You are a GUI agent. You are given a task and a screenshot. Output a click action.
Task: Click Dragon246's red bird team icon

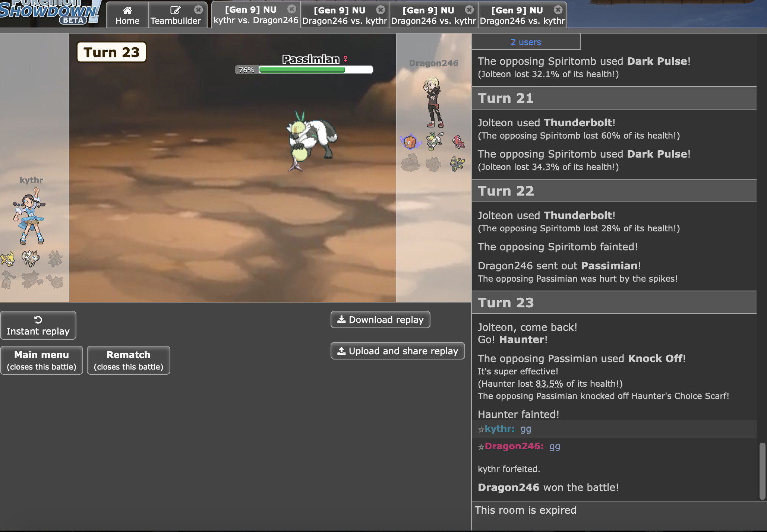(x=458, y=142)
